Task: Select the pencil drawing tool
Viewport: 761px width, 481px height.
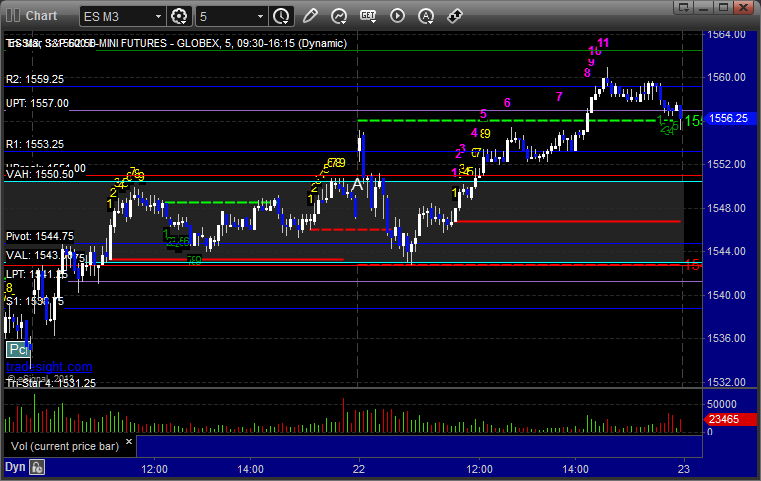Action: [310, 16]
